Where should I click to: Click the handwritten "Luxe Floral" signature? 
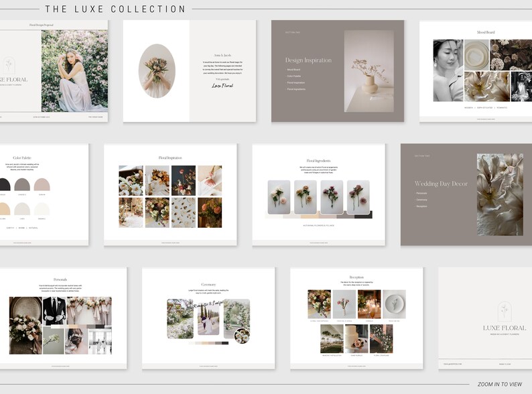tap(222, 86)
